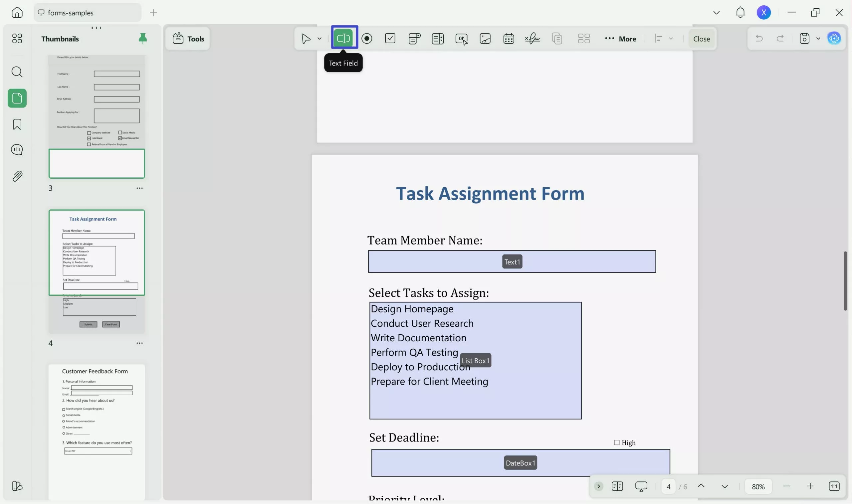Toggle the pin on the Thumbnails panel
The height and width of the screenshot is (504, 852).
click(x=142, y=38)
